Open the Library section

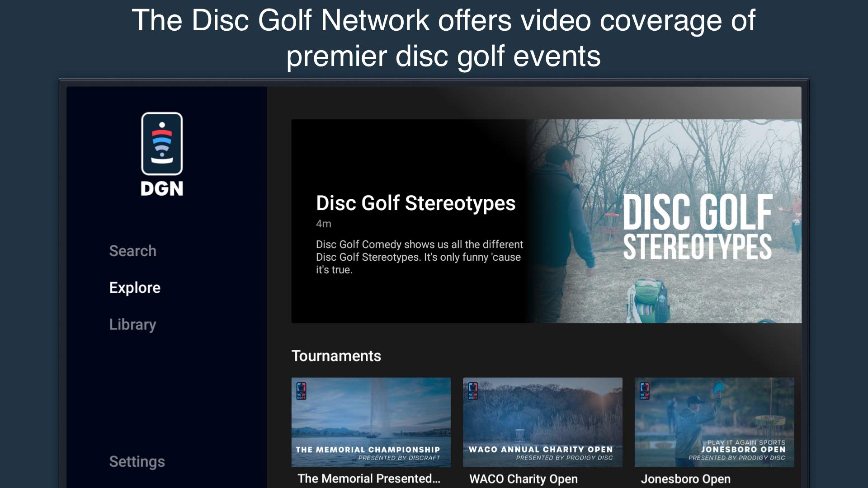click(x=132, y=324)
